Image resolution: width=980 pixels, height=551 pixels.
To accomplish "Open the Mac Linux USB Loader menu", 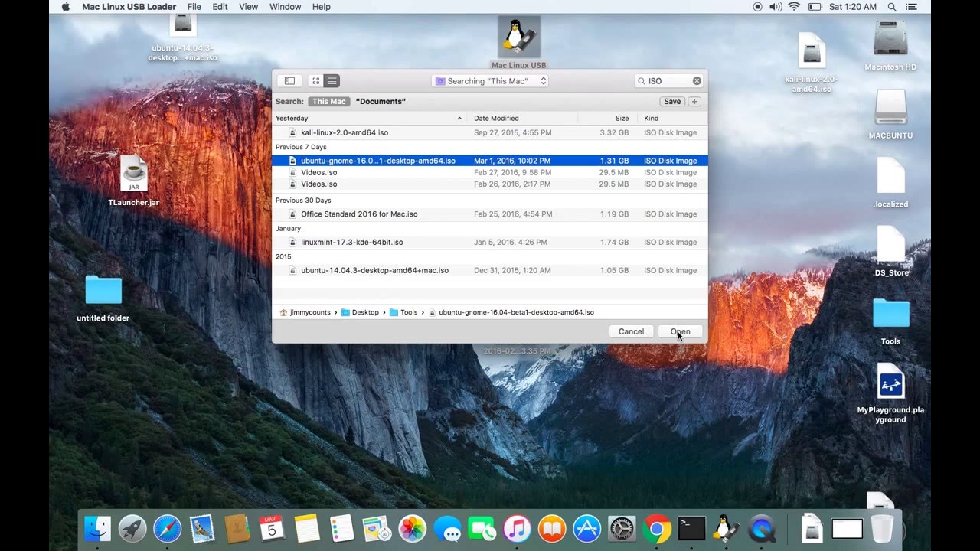I will (x=128, y=7).
